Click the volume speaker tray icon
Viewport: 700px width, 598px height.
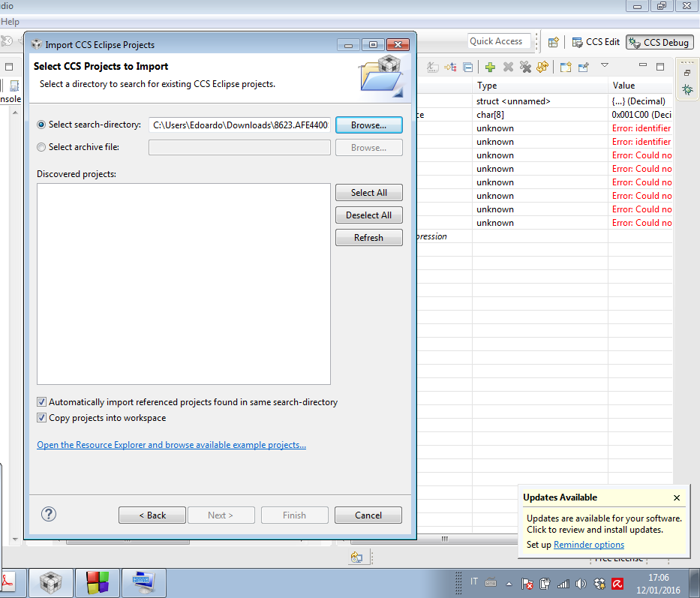[x=581, y=583]
